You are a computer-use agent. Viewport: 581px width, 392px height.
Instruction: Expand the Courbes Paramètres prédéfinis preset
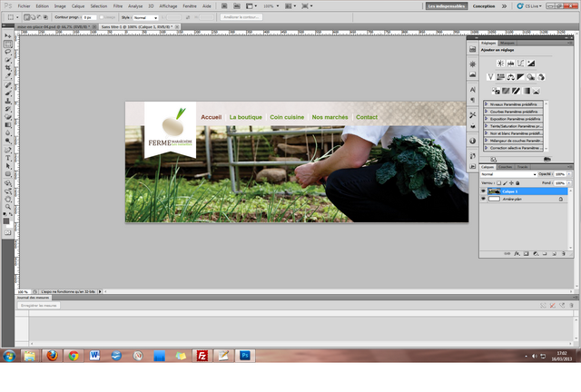(487, 112)
